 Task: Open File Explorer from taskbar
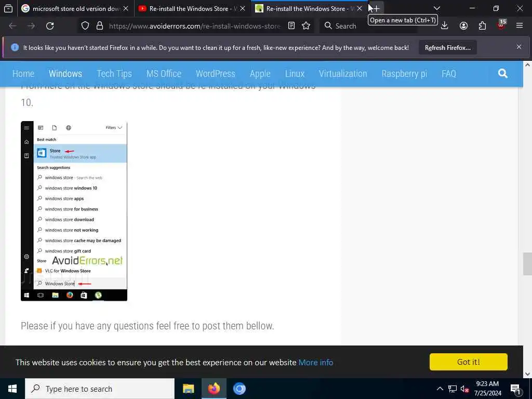(x=188, y=389)
